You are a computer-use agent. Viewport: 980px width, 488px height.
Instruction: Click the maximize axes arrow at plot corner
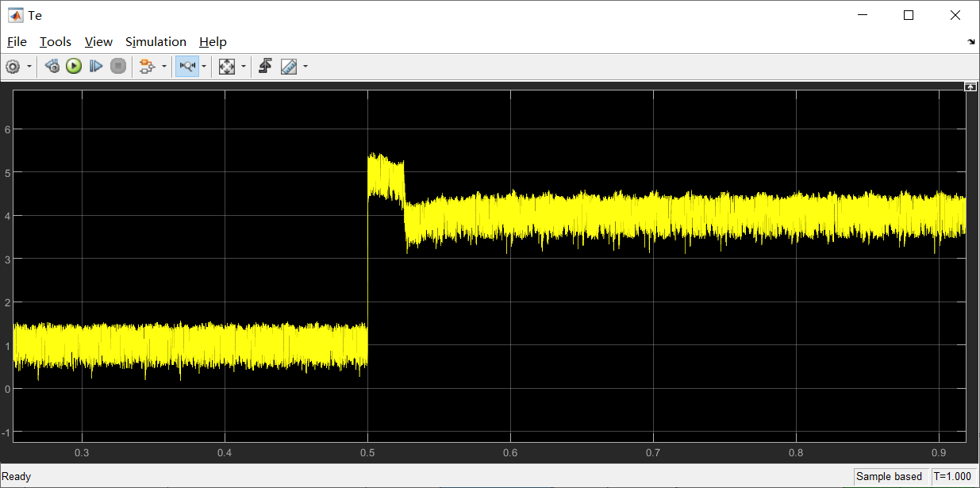(970, 86)
